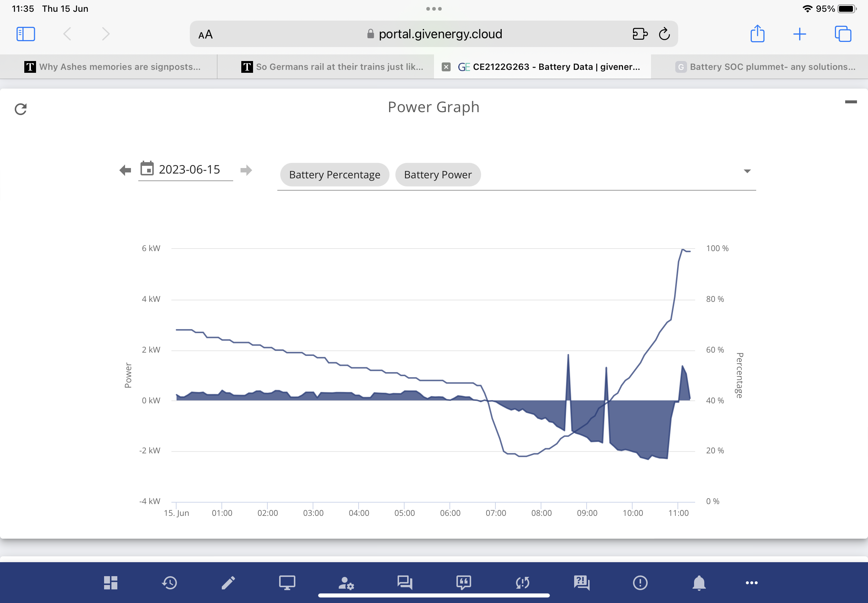868x603 pixels.
Task: Open the alert exclamation circle icon
Action: pyautogui.click(x=640, y=583)
